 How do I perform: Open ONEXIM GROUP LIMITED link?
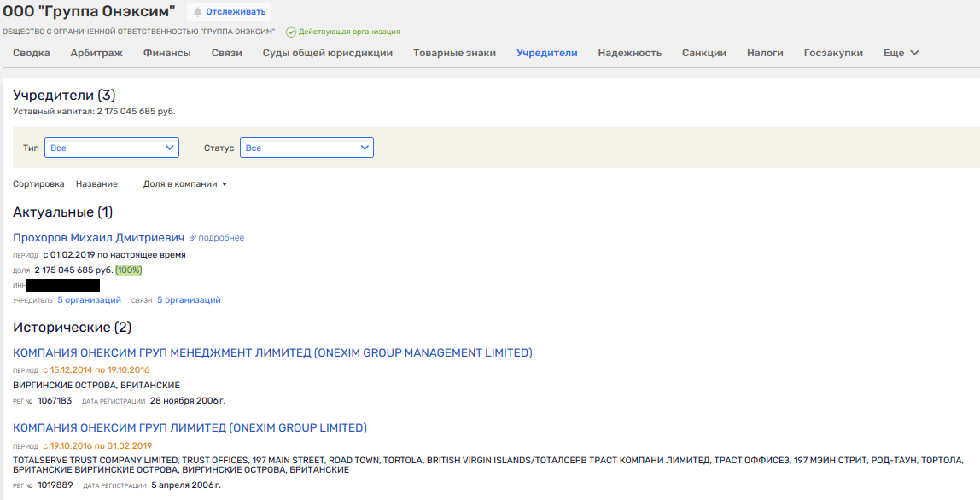coord(190,428)
